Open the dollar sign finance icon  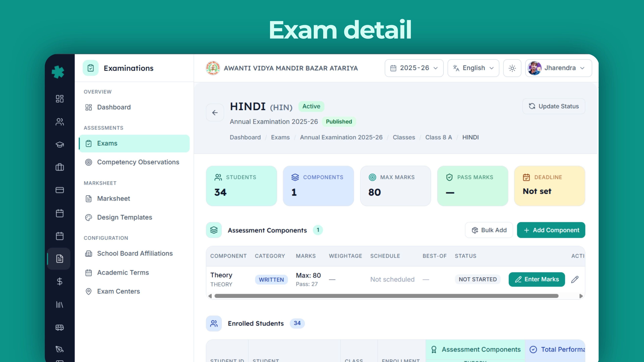(60, 282)
